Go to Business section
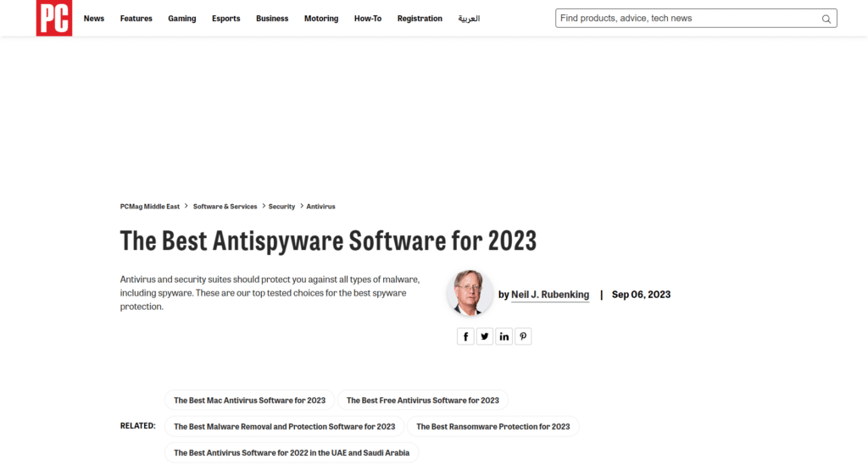 point(272,19)
